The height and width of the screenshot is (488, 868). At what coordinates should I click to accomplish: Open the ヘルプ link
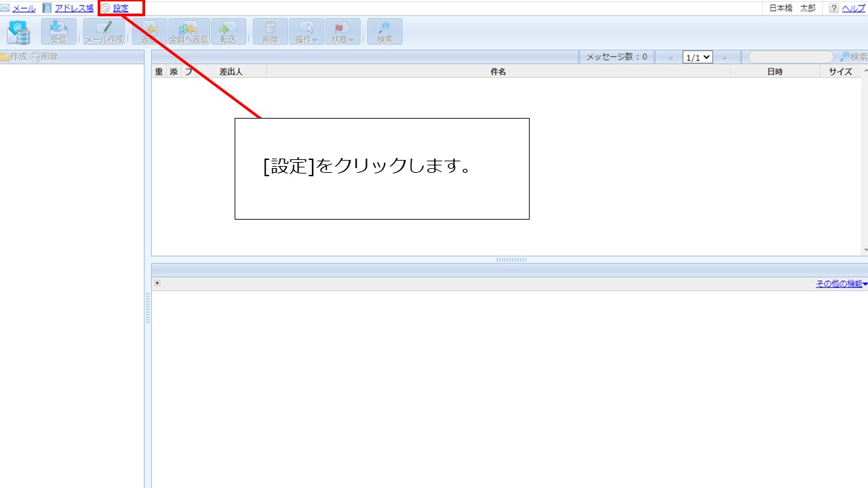tap(853, 8)
